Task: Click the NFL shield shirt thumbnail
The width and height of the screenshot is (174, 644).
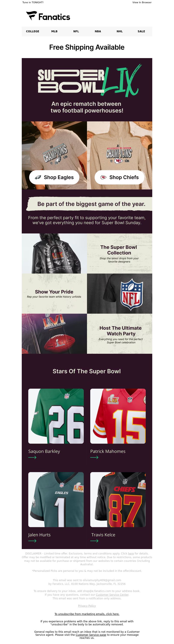Action: click(120, 293)
